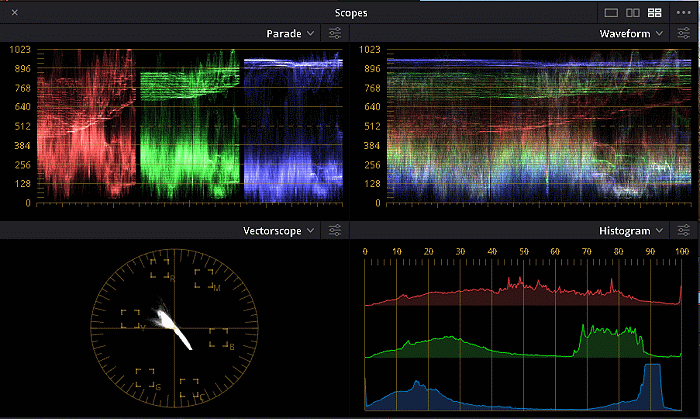Click the blue channel in Parade scope
This screenshot has width=700, height=419.
293,127
